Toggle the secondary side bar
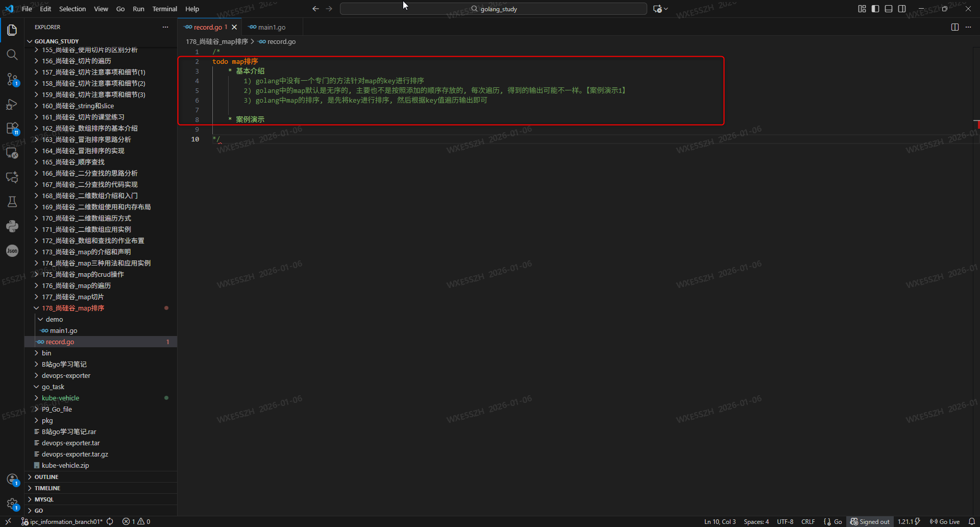The width and height of the screenshot is (980, 527). pos(902,9)
